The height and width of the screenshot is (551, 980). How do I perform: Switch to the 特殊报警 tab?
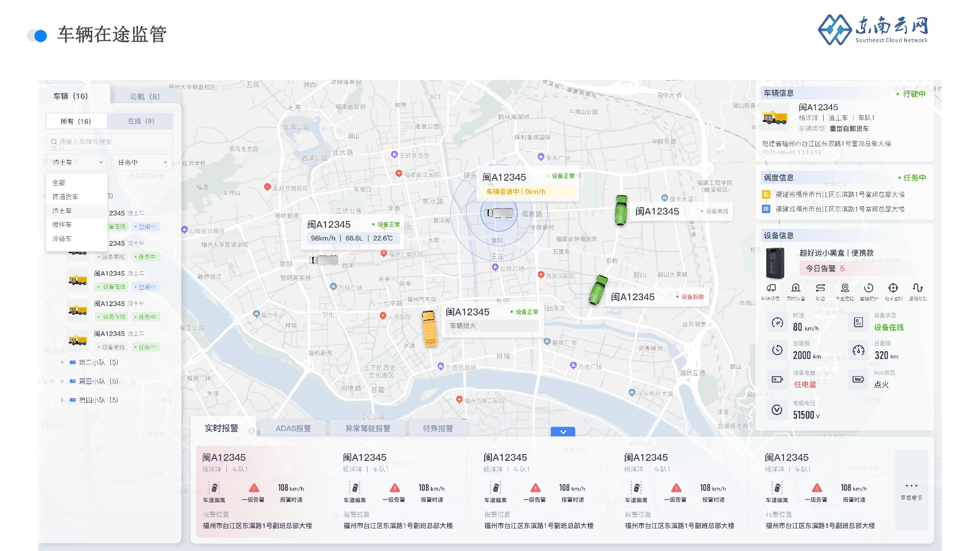pos(438,429)
